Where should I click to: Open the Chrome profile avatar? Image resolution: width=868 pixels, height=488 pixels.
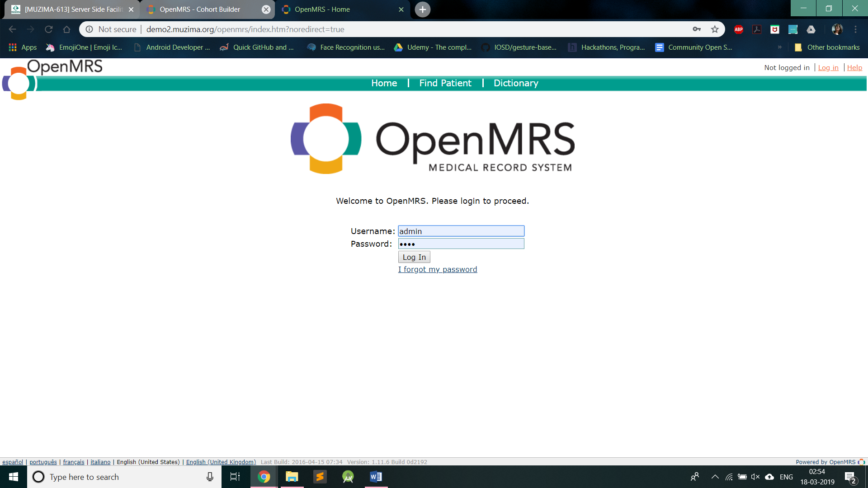[837, 29]
